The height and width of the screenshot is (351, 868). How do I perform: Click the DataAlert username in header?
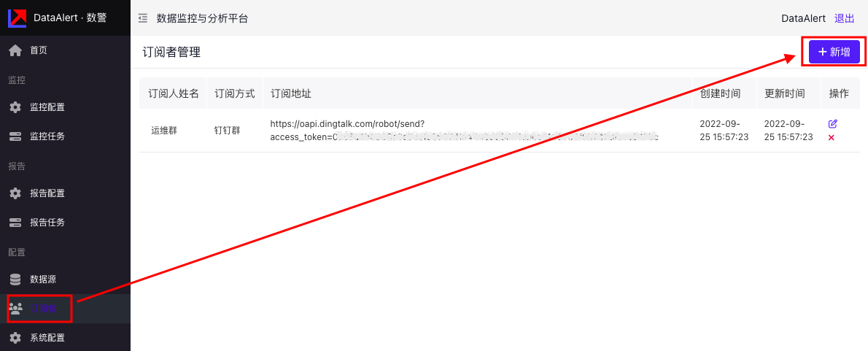click(803, 18)
